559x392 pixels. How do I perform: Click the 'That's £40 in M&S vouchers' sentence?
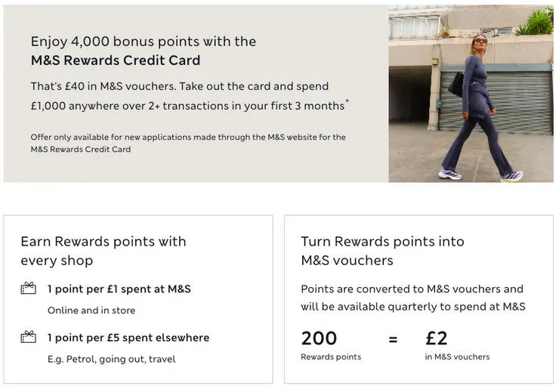pyautogui.click(x=180, y=86)
